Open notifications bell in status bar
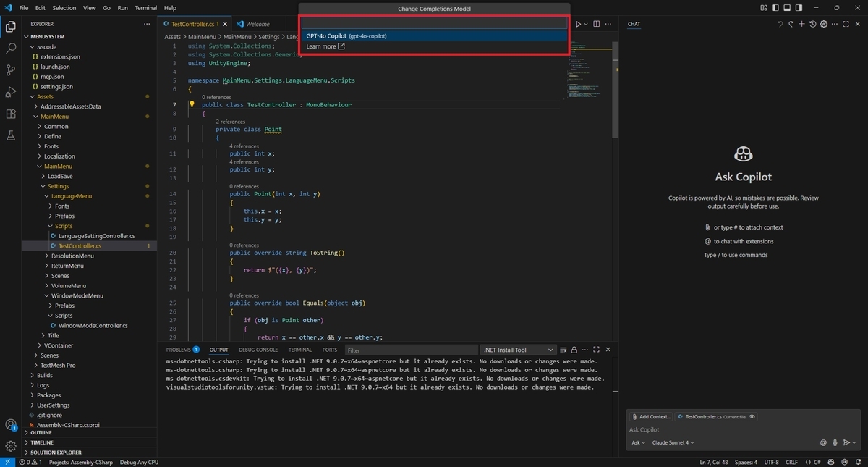 [859, 462]
